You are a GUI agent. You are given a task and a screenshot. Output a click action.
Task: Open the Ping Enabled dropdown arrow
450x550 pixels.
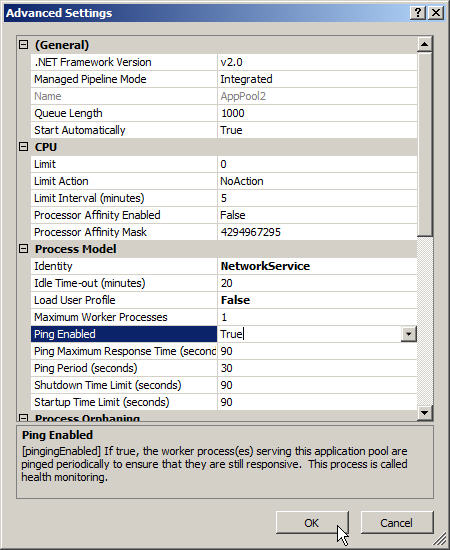[x=409, y=334]
